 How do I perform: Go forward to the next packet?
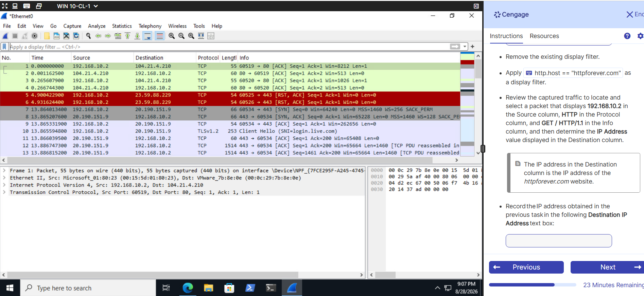(x=108, y=36)
